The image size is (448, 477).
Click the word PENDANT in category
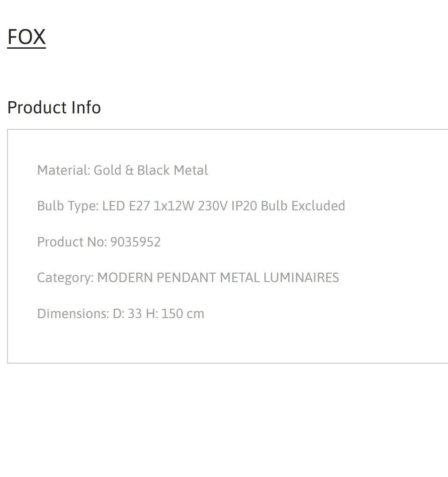pos(187,278)
